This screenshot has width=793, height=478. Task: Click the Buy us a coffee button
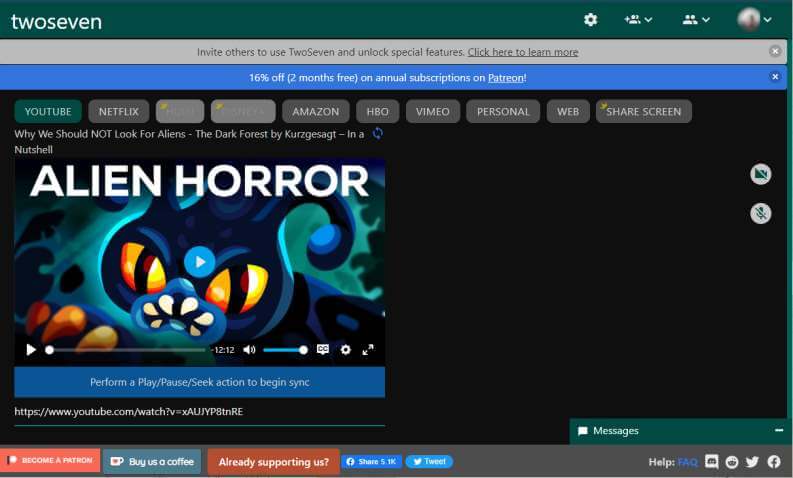tap(152, 461)
